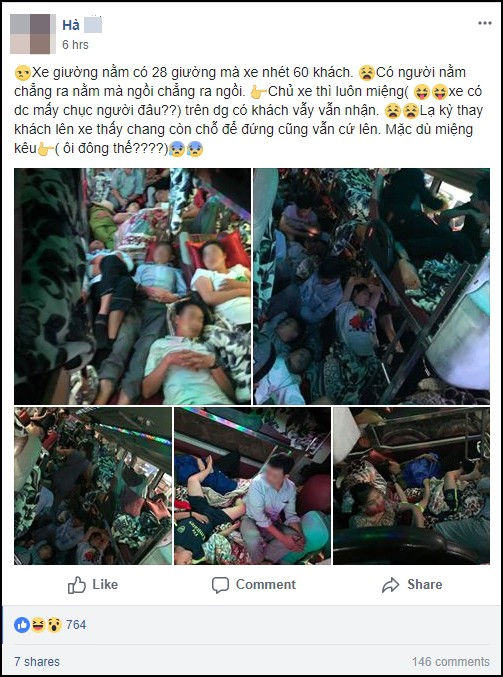The image size is (503, 677).
Task: Open the 146 comments link
Action: tap(451, 661)
